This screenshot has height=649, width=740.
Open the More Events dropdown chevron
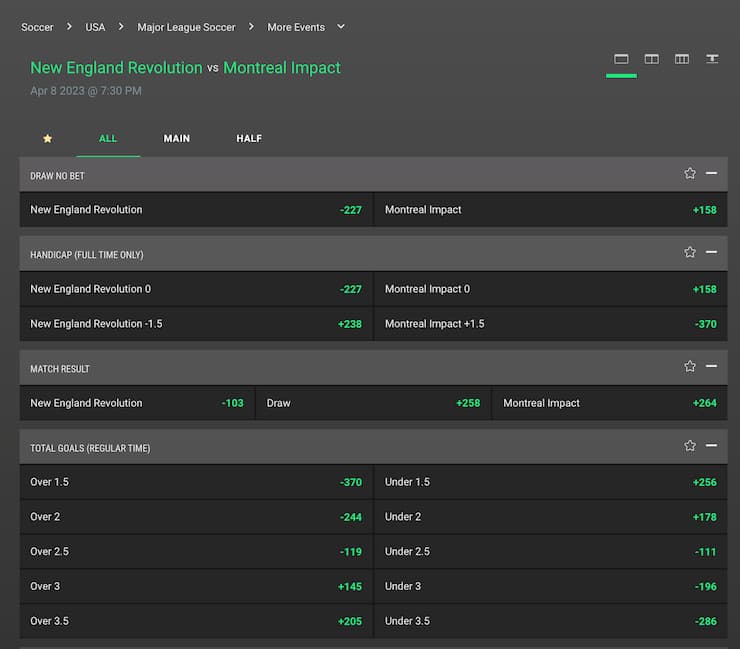point(341,27)
